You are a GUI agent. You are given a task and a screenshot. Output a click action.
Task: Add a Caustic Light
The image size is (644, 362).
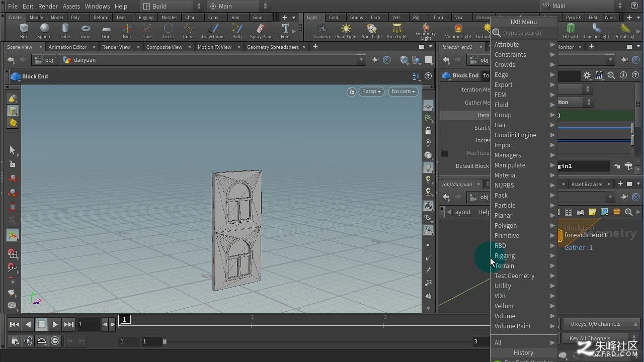pos(597,31)
